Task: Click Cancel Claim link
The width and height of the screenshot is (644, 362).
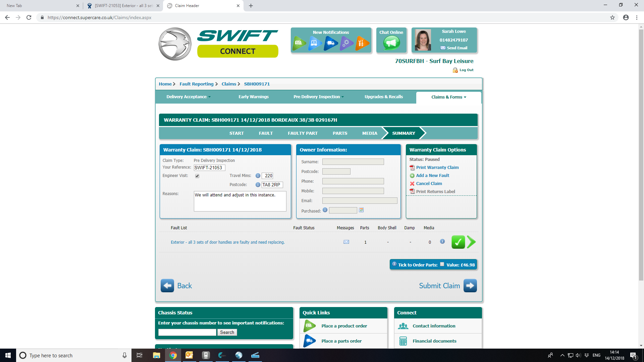Action: (x=429, y=184)
